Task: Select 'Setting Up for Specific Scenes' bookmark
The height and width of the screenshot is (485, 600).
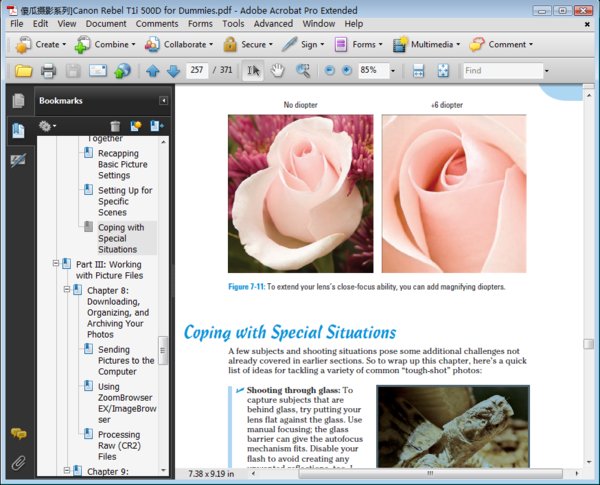Action: pos(125,201)
